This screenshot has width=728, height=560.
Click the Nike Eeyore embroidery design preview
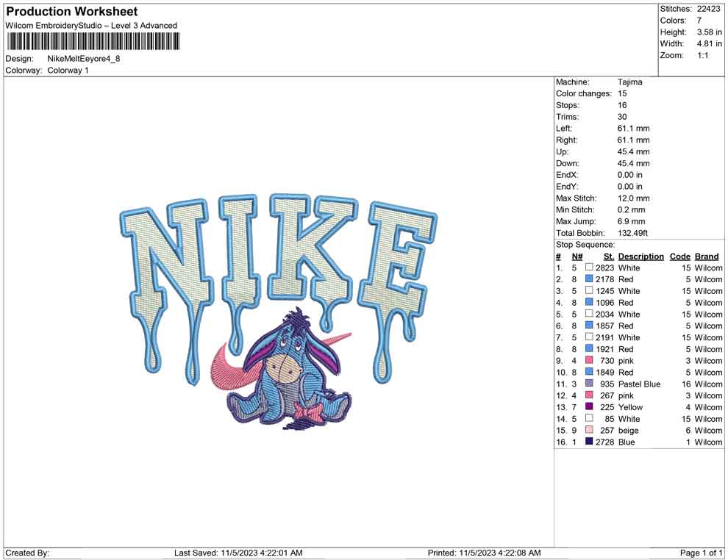pyautogui.click(x=278, y=313)
